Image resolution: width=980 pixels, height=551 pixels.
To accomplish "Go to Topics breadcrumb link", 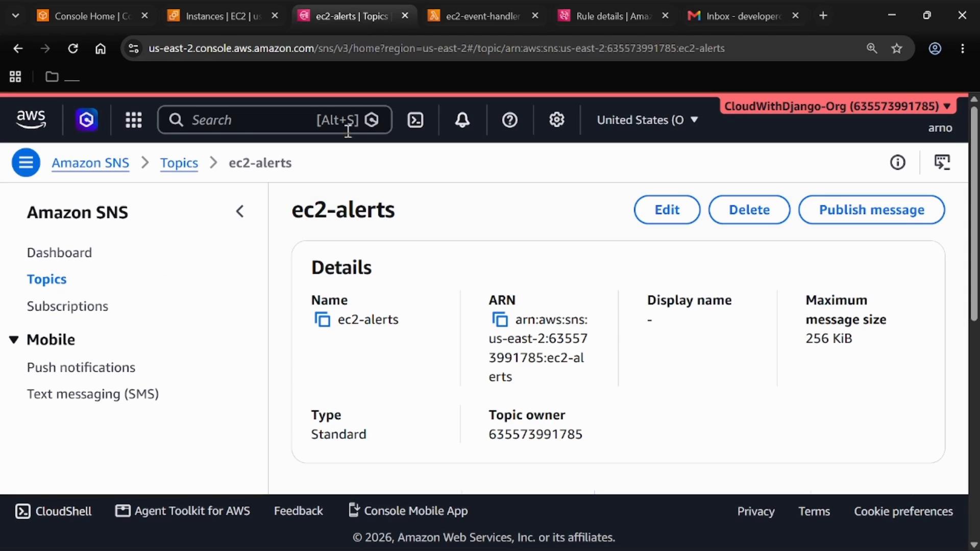I will (x=179, y=163).
